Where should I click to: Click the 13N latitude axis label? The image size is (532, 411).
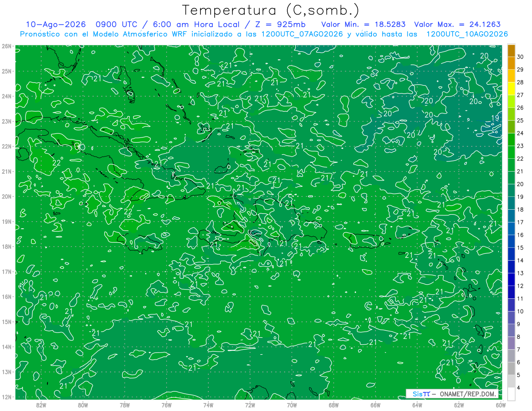click(6, 372)
